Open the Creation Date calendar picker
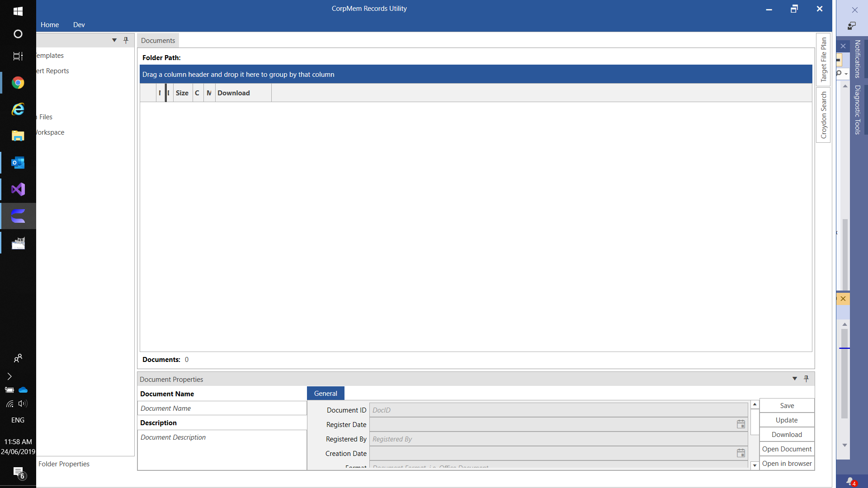 [x=741, y=453]
